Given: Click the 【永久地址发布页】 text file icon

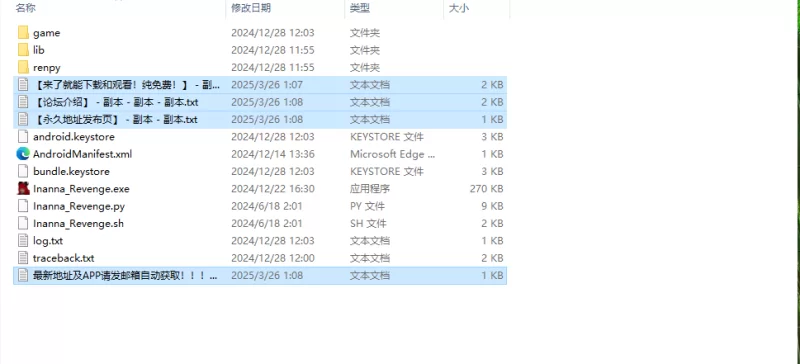Looking at the screenshot, I should tap(23, 119).
